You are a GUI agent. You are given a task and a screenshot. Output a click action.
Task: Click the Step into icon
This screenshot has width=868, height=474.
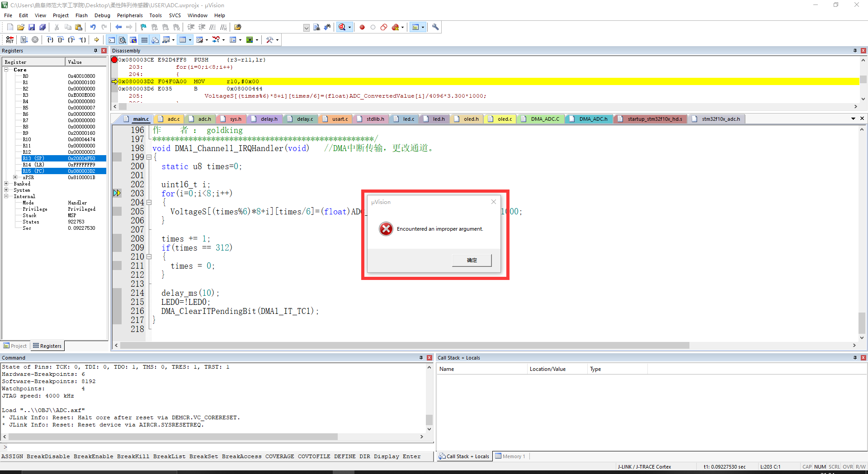pos(50,40)
